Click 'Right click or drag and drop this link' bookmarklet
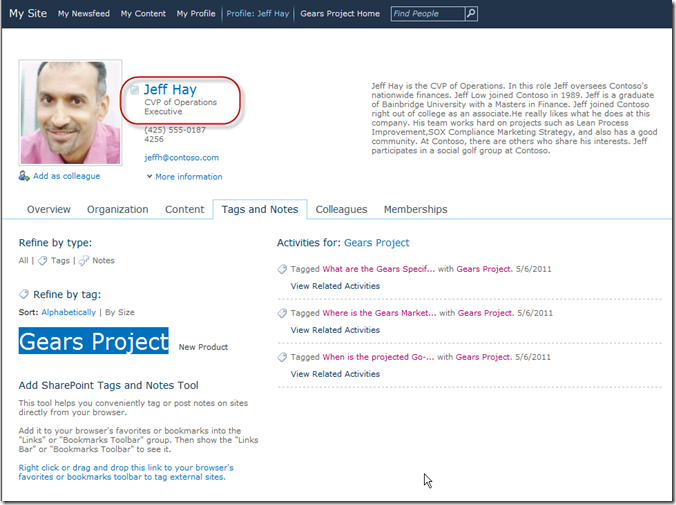Screen dimensions: 676x505 [x=126, y=472]
